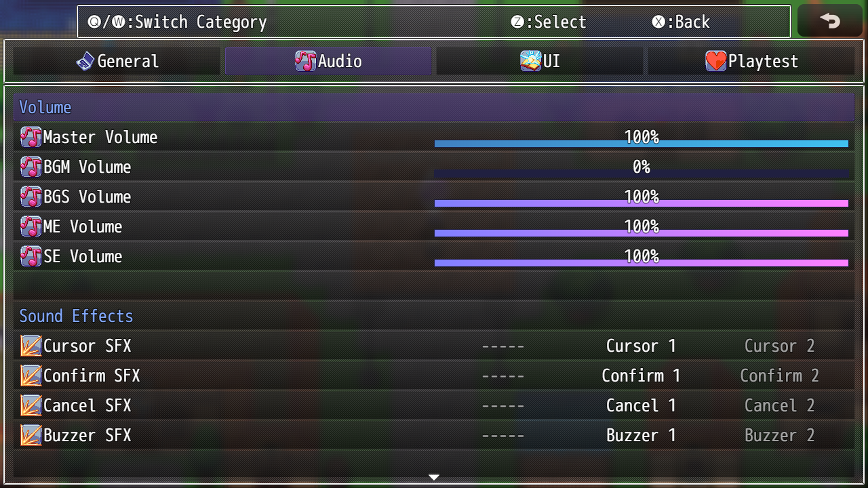Choose Confirm 2 for Confirm SFX
This screenshot has width=868, height=488.
[x=779, y=375]
